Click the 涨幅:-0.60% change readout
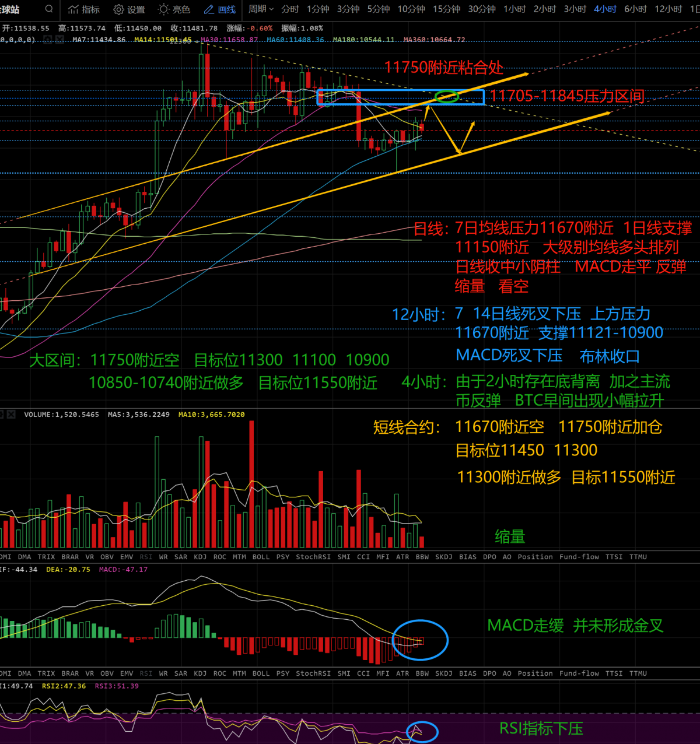Image resolution: width=700 pixels, height=744 pixels. pos(249,28)
